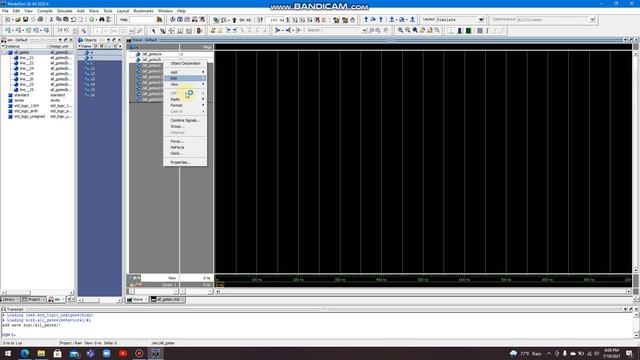The width and height of the screenshot is (640, 360).
Task: Open the YouTube icon in the taskbar
Action: (x=123, y=353)
